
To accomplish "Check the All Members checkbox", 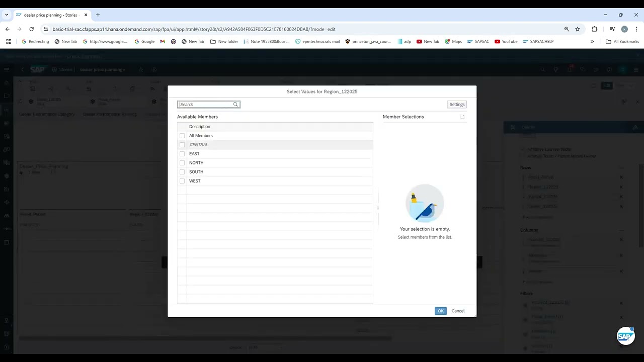I will tap(182, 136).
